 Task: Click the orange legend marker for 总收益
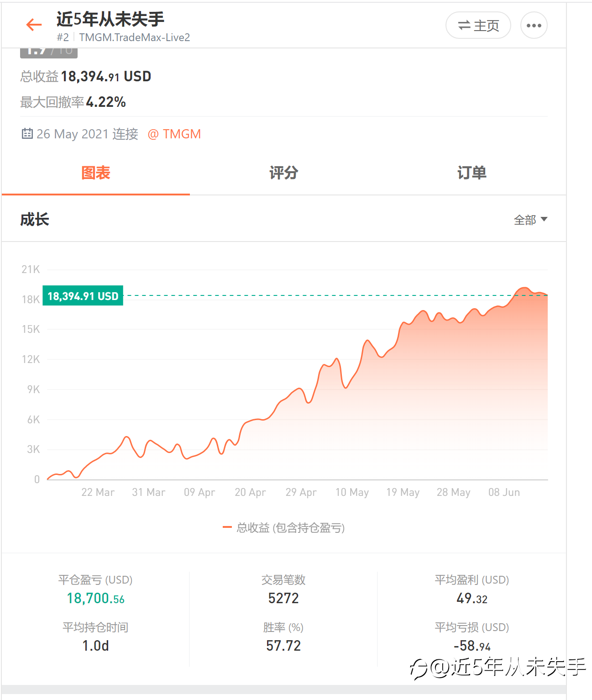(x=227, y=527)
